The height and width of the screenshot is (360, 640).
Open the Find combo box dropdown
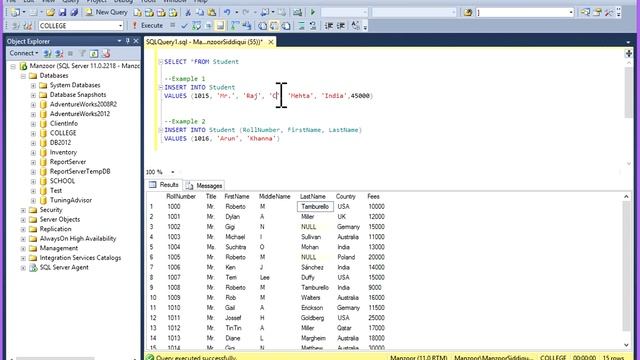point(571,13)
